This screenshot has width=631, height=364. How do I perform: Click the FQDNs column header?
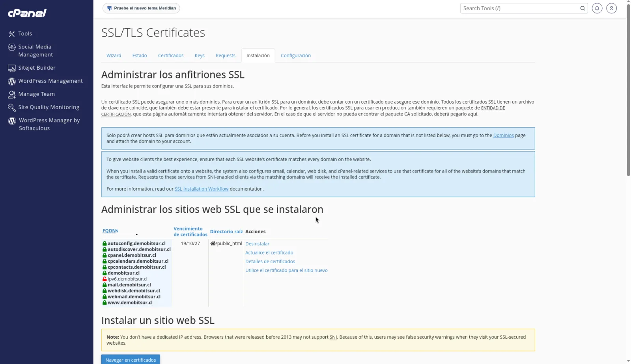point(110,231)
